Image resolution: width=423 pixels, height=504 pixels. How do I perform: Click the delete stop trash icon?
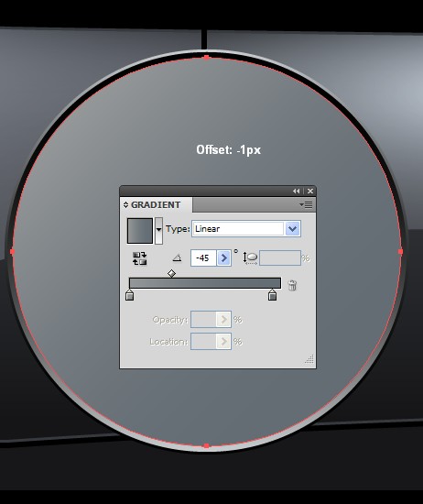point(292,285)
